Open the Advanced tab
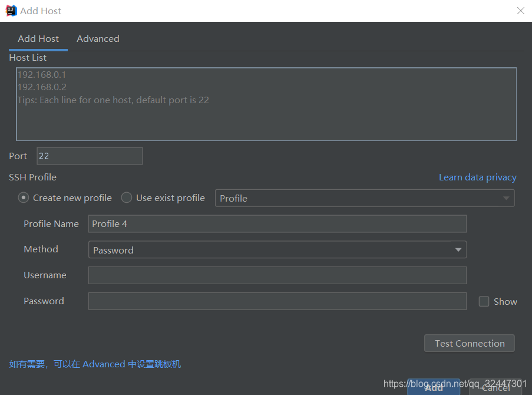 (98, 39)
